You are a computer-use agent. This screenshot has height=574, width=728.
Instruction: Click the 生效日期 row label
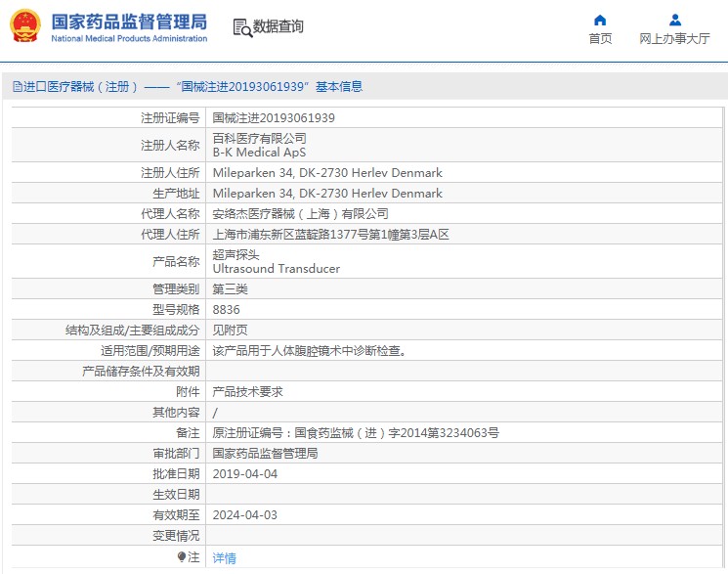pos(176,495)
